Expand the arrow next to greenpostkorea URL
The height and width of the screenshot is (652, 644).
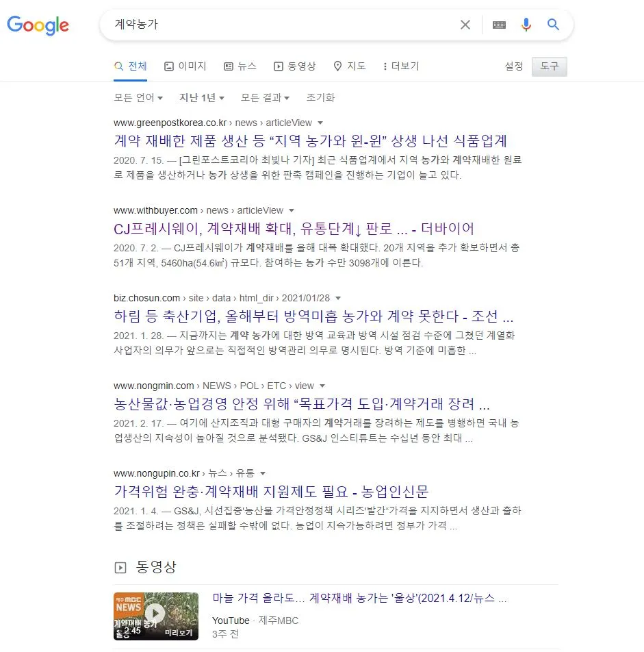[320, 123]
